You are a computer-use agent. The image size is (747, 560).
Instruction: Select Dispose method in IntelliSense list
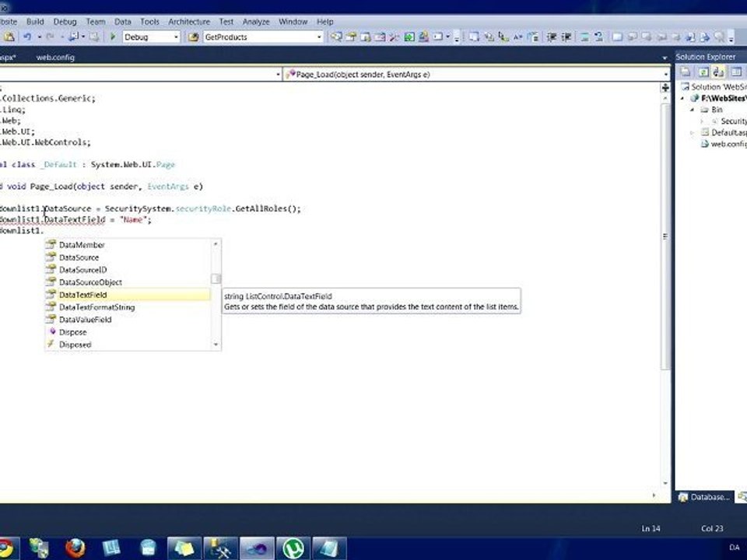click(128, 332)
